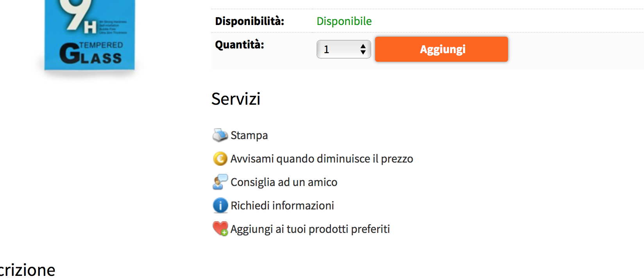Click the printer icon beside Stampa

click(220, 135)
